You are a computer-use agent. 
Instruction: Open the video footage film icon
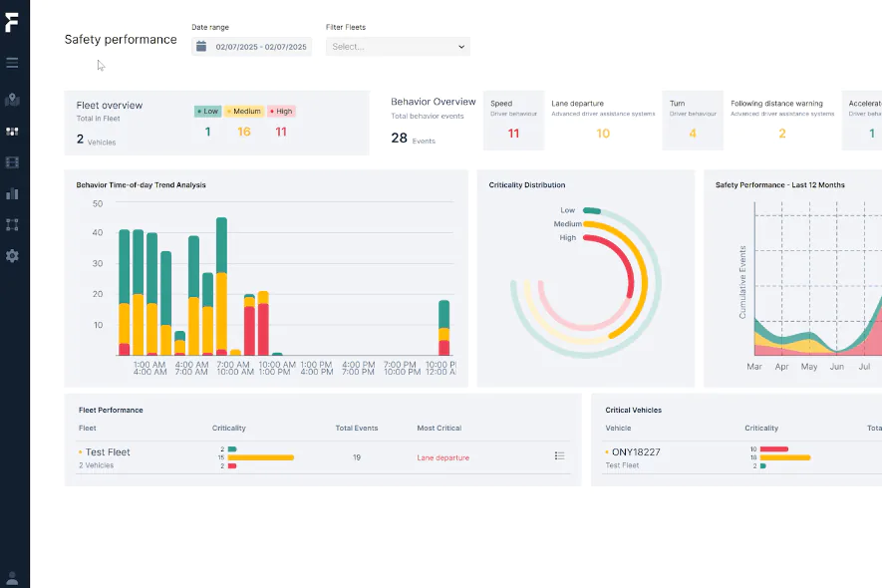[x=12, y=162]
